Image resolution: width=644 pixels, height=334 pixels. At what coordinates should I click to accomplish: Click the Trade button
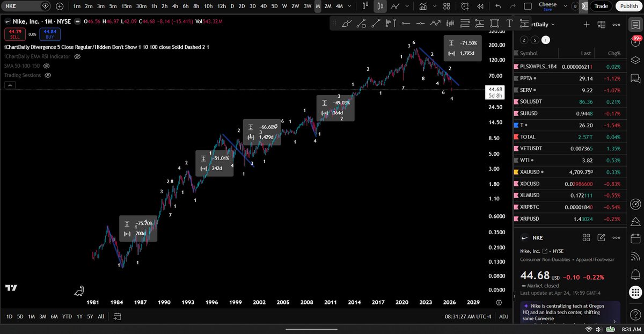[x=601, y=6]
